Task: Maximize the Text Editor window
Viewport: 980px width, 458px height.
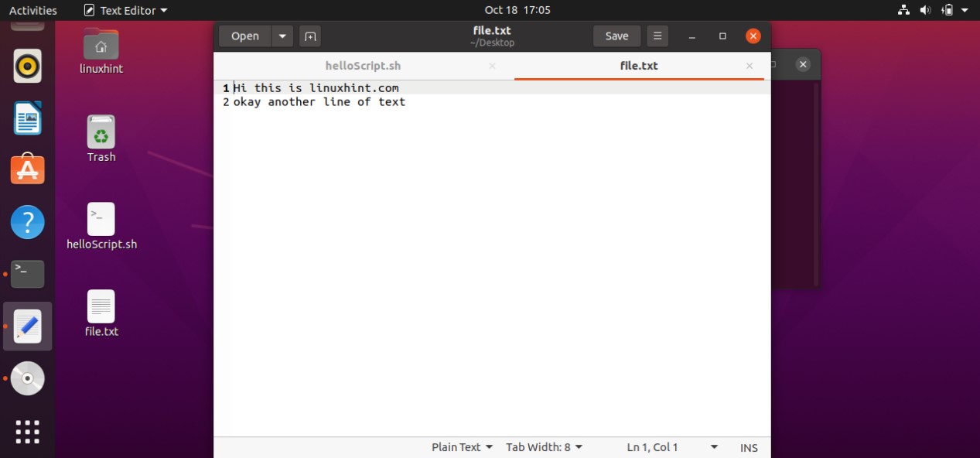Action: [x=722, y=36]
